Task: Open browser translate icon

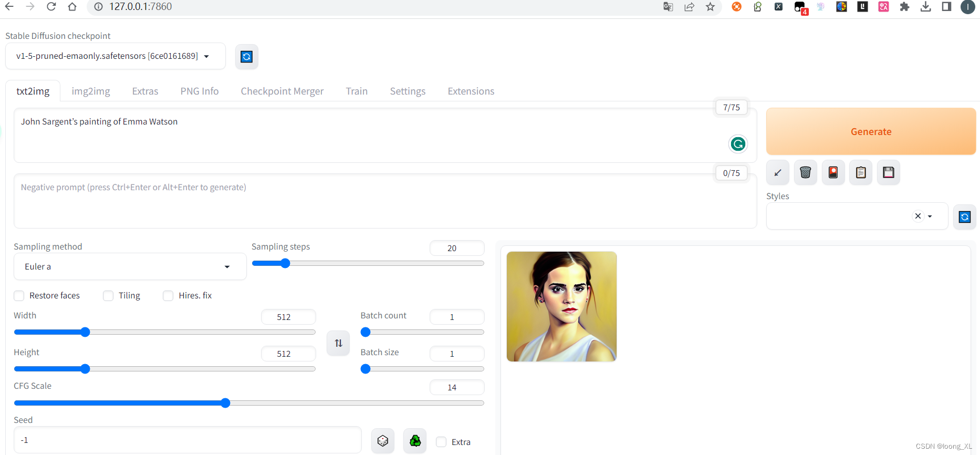Action: 668,6
